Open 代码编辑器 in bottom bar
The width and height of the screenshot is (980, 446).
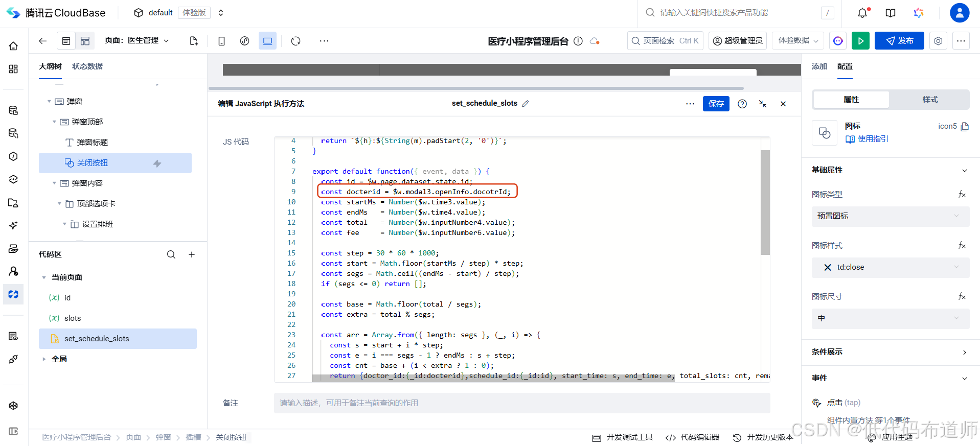pos(692,437)
